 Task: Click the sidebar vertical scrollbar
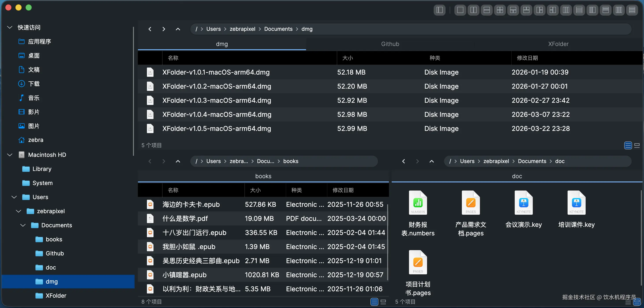click(133, 91)
